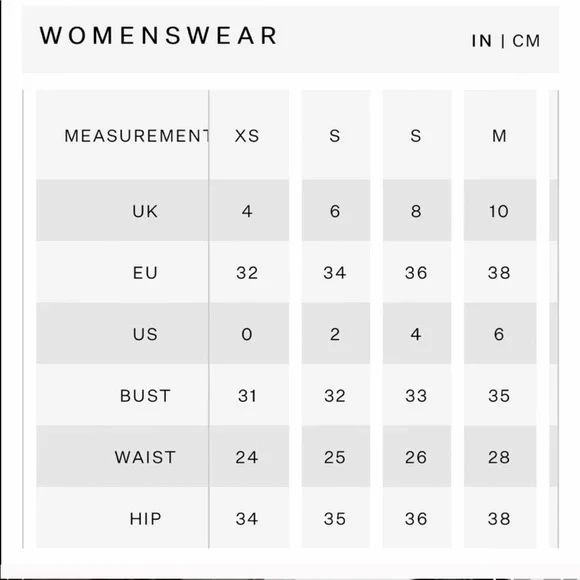The width and height of the screenshot is (580, 580).
Task: Click waist measurement 25 cell
Action: click(x=335, y=457)
